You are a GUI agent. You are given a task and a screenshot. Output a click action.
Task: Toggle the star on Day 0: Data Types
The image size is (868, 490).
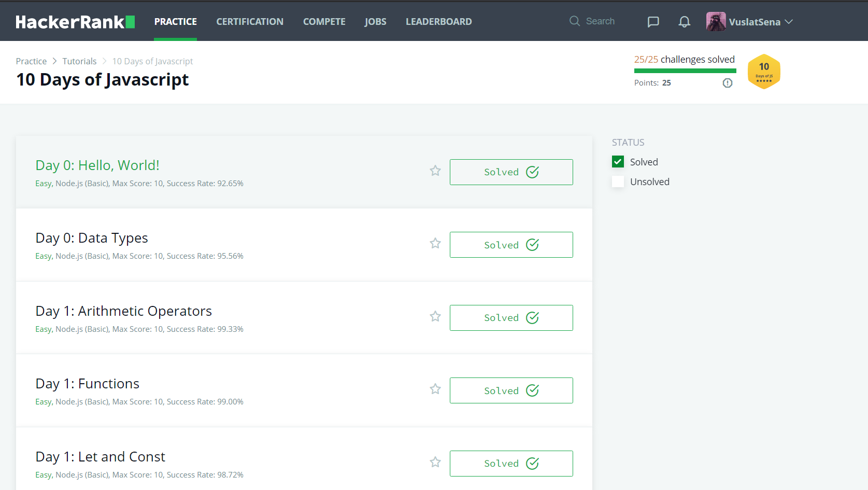[435, 243]
